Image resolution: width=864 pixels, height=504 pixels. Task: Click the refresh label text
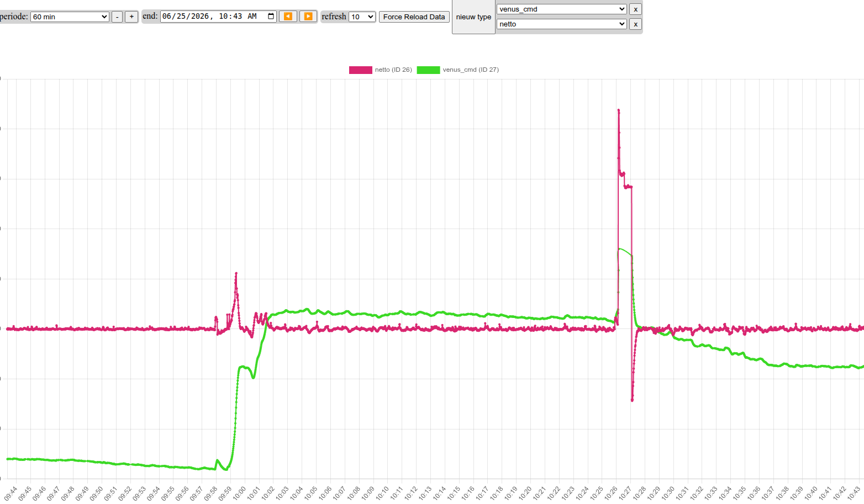pyautogui.click(x=334, y=17)
